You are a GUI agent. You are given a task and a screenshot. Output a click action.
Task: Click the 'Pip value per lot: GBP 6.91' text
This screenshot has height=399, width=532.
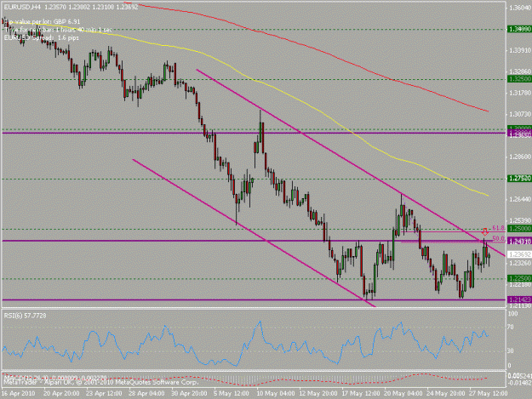pos(43,22)
